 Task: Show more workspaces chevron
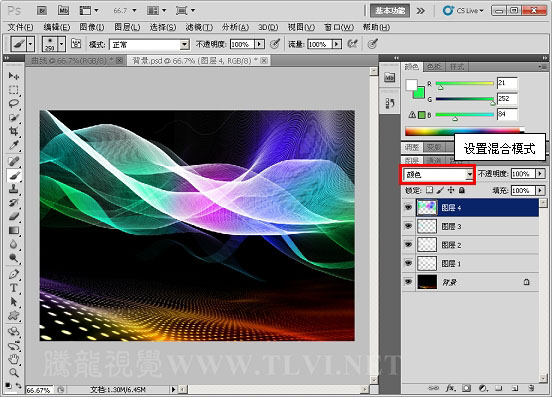(420, 11)
